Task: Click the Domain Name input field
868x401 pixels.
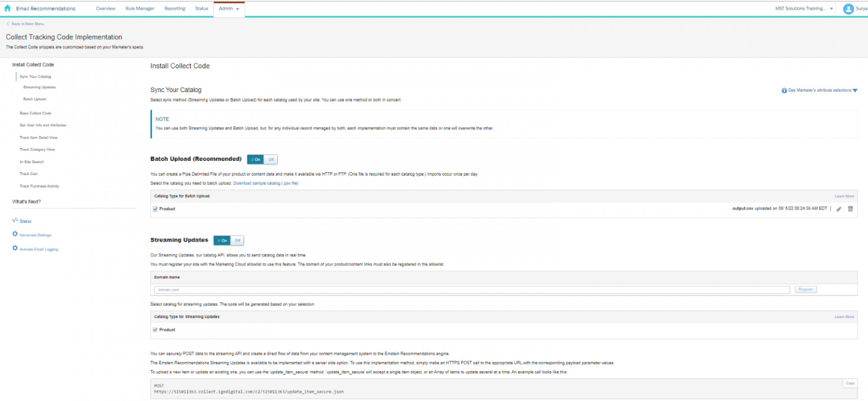Action: click(471, 290)
